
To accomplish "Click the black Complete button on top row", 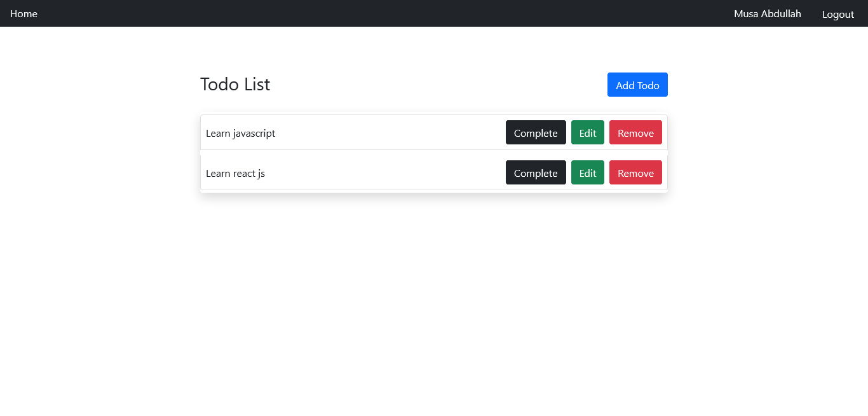I will (536, 132).
